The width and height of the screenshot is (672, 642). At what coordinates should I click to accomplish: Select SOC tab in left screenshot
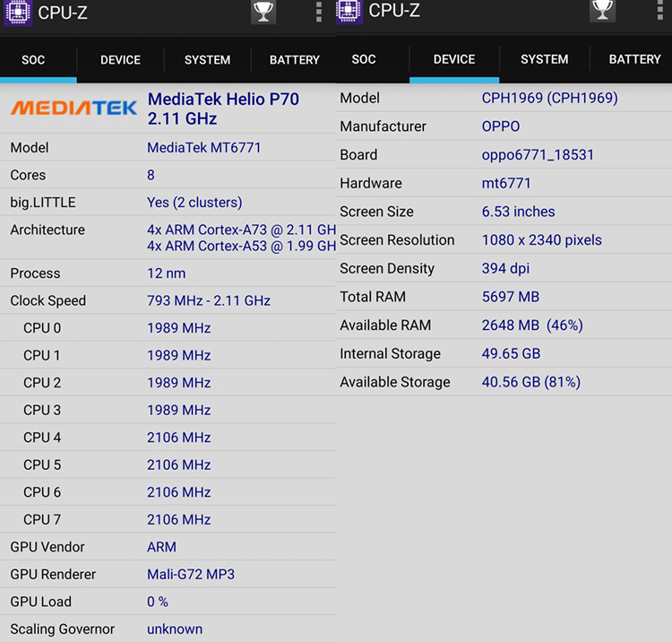[x=33, y=59]
